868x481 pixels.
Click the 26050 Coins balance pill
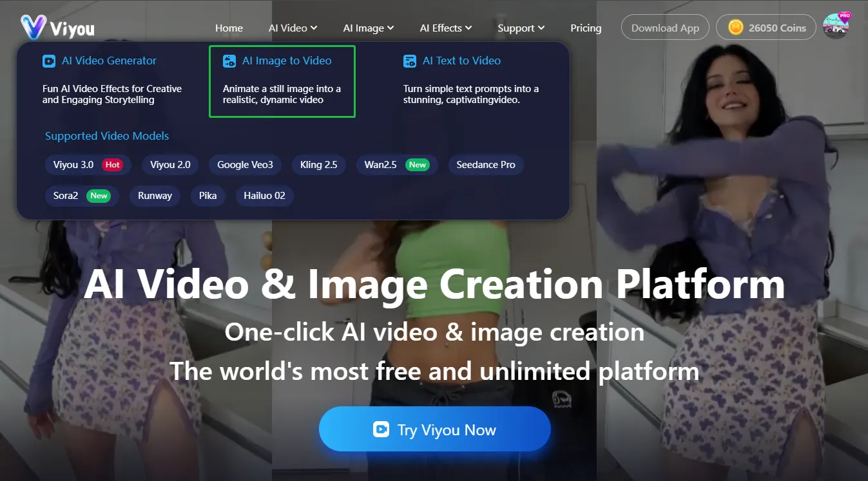[x=767, y=27]
